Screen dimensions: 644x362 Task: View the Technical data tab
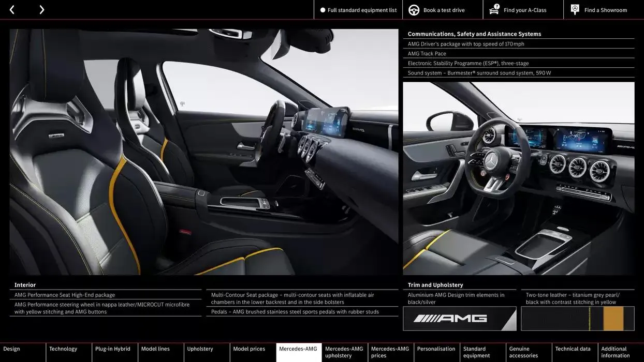tap(573, 352)
